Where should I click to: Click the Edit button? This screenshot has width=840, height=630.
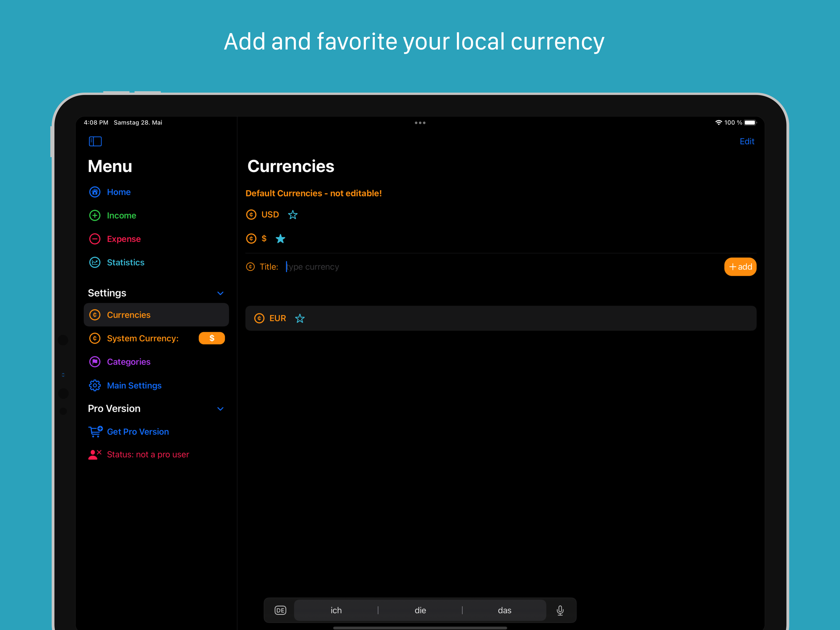[x=747, y=142]
